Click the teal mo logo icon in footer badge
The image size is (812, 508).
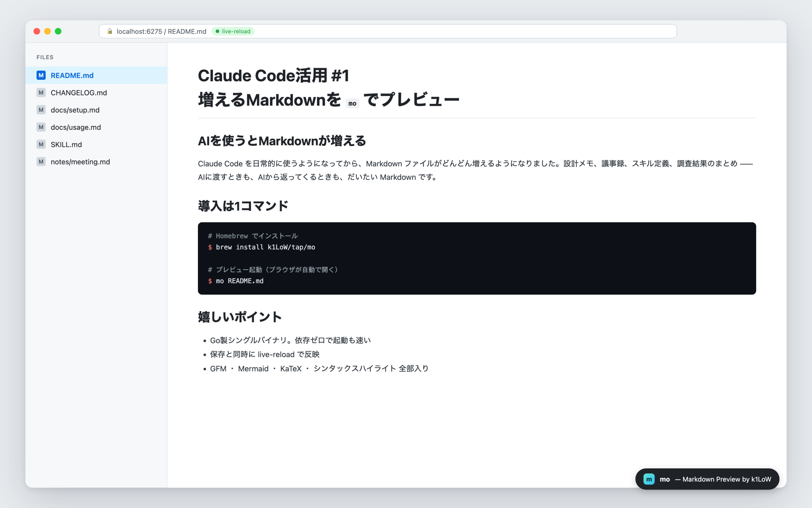click(649, 479)
